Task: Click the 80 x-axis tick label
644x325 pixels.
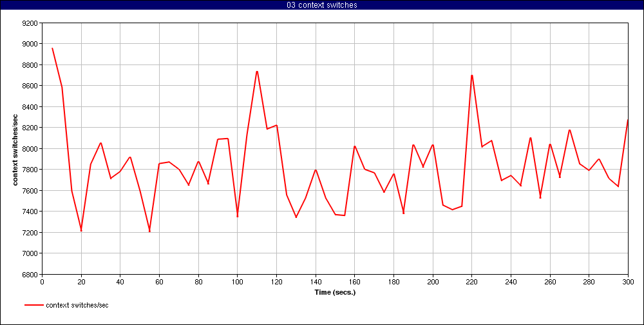Action: 198,282
